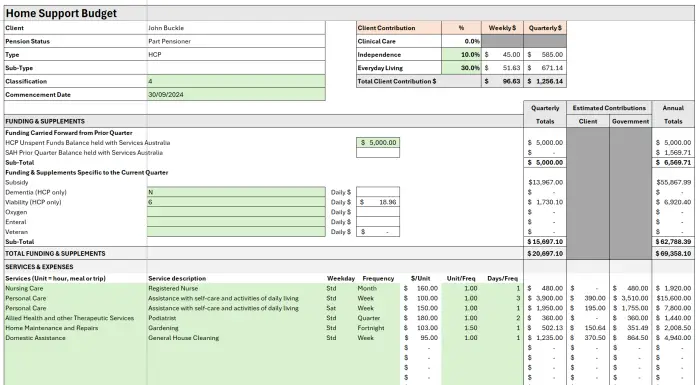Click the Days/Freq column header

coord(502,278)
